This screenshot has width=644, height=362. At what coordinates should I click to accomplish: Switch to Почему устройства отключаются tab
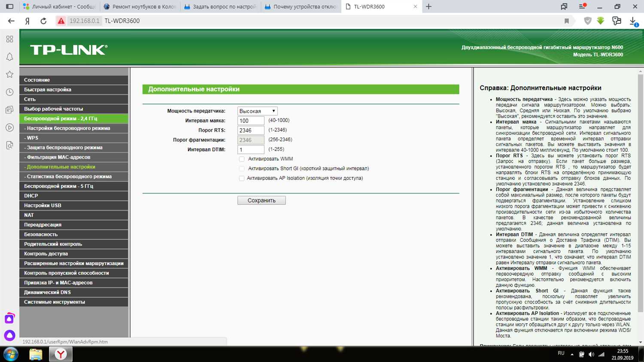coord(301,6)
